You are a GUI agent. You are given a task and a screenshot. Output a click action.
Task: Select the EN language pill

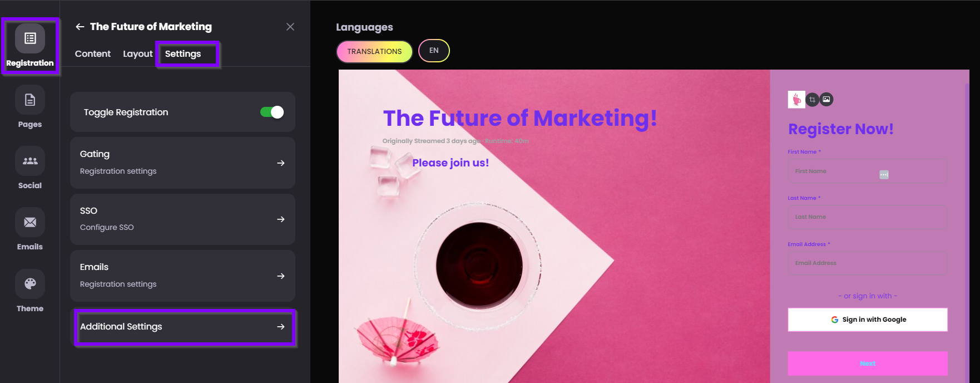click(434, 51)
